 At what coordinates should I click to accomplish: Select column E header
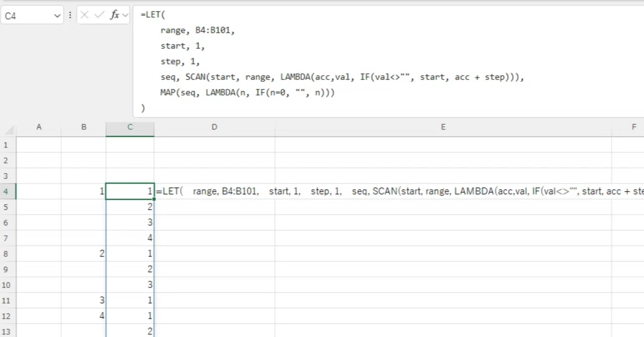click(443, 127)
